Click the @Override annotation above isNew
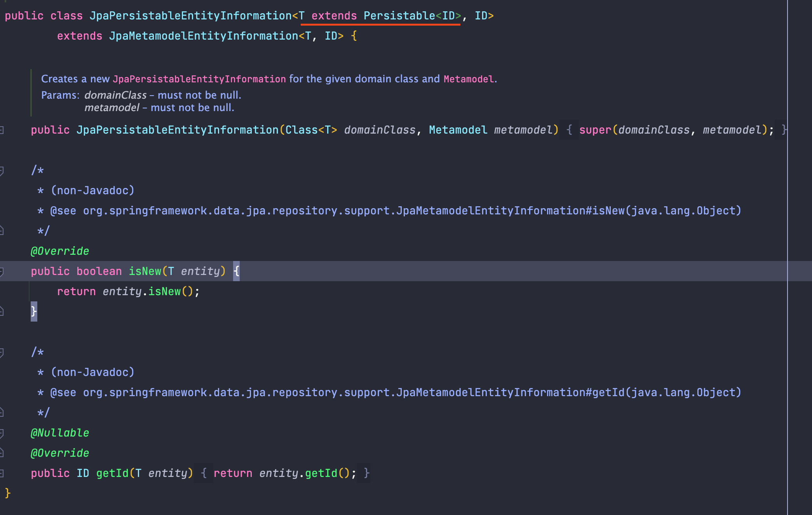The image size is (812, 515). click(x=60, y=251)
